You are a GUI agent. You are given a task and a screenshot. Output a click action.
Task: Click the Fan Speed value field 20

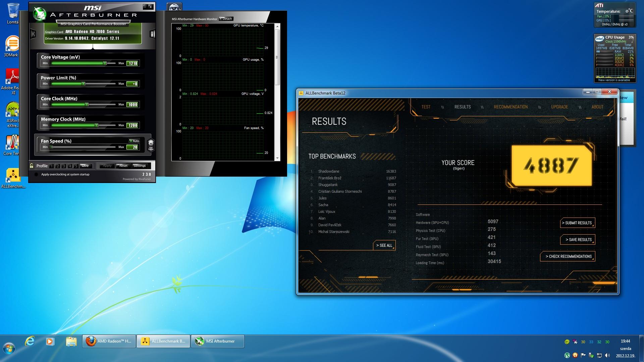pyautogui.click(x=132, y=147)
